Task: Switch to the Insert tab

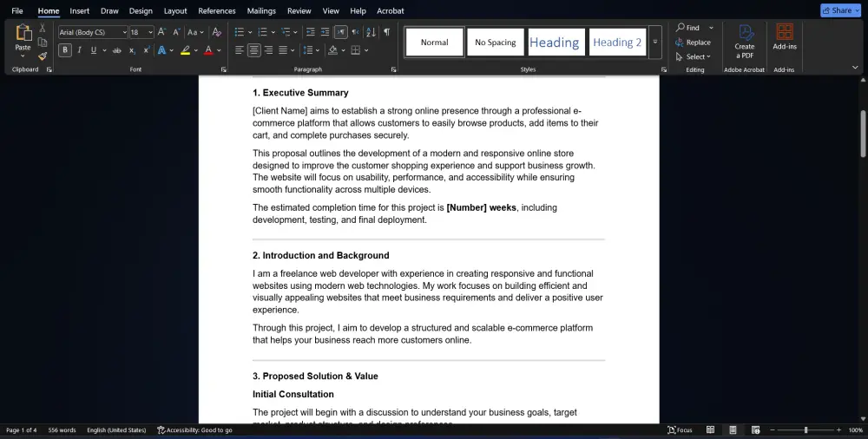Action: point(80,10)
